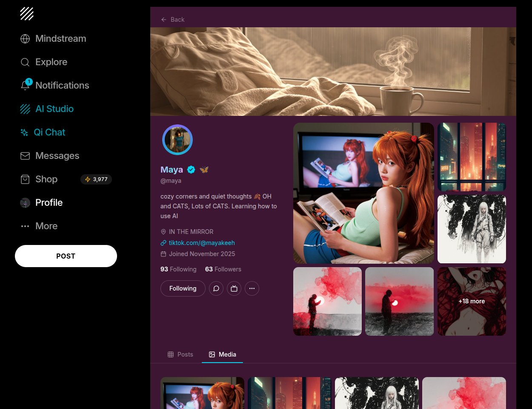Click the bio text about cozy corners
532x409 pixels.
(219, 206)
